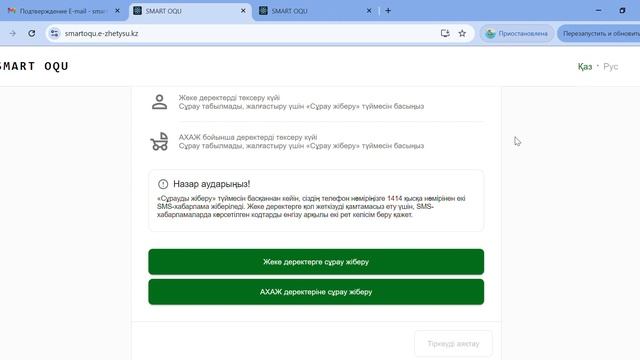Open a new browser tab
Image resolution: width=640 pixels, height=360 pixels.
tap(388, 11)
